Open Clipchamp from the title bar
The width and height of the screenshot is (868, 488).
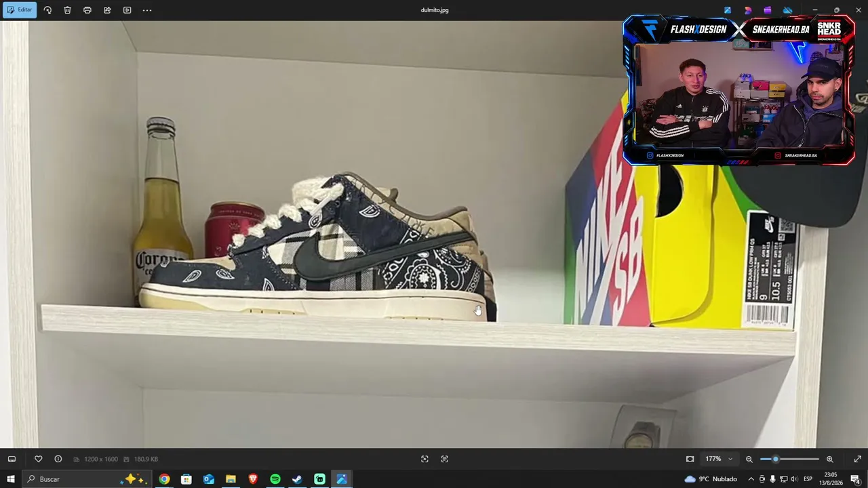[x=768, y=10]
